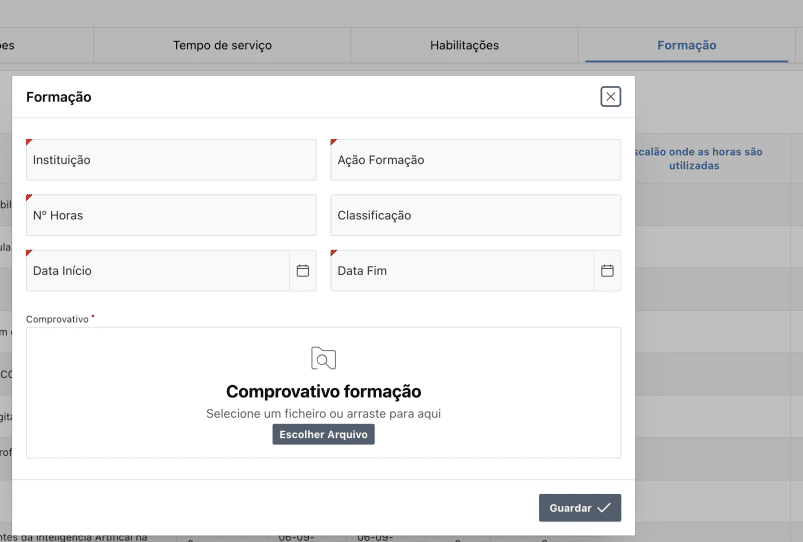Viewport: 803px width, 542px height.
Task: Click the Comprovativo formação heading
Action: [x=323, y=392]
